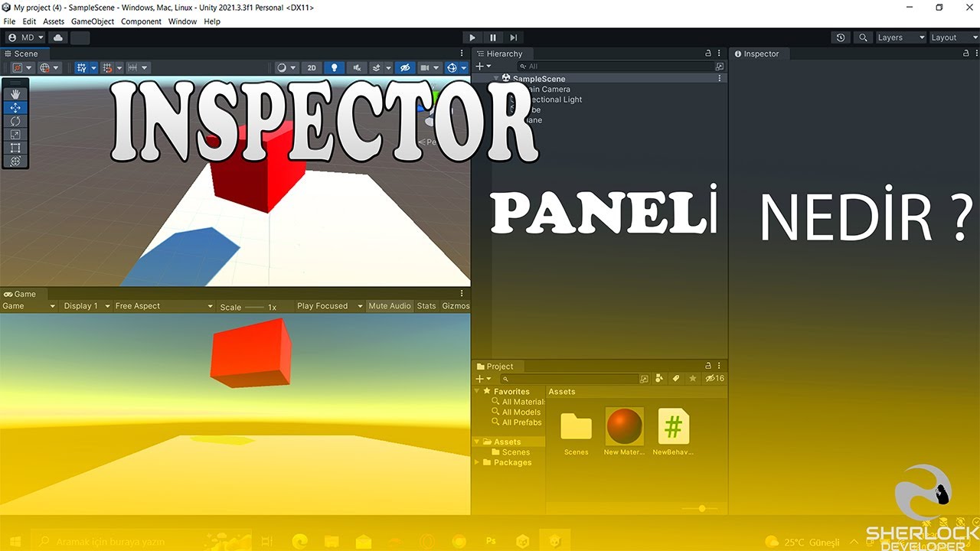Open the Component menu

click(141, 21)
